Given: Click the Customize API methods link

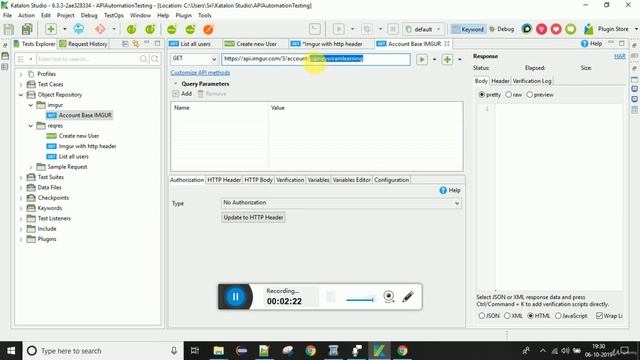Looking at the screenshot, I should point(200,73).
